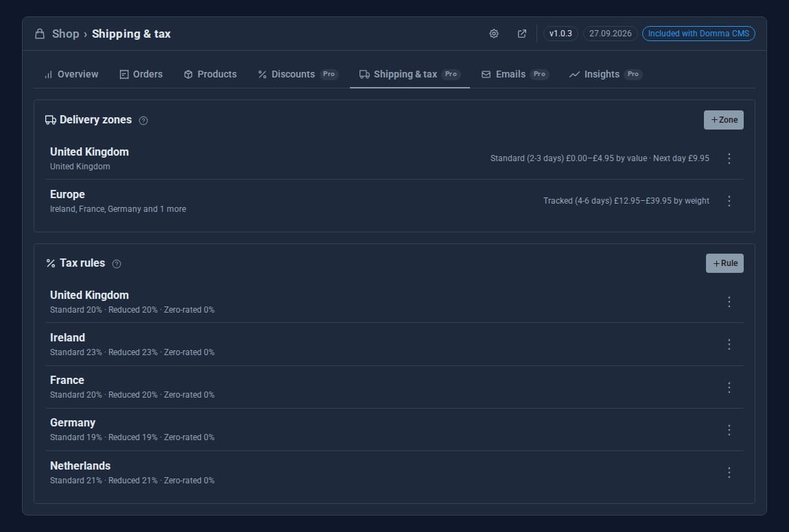Show help for Tax rules

click(x=117, y=264)
